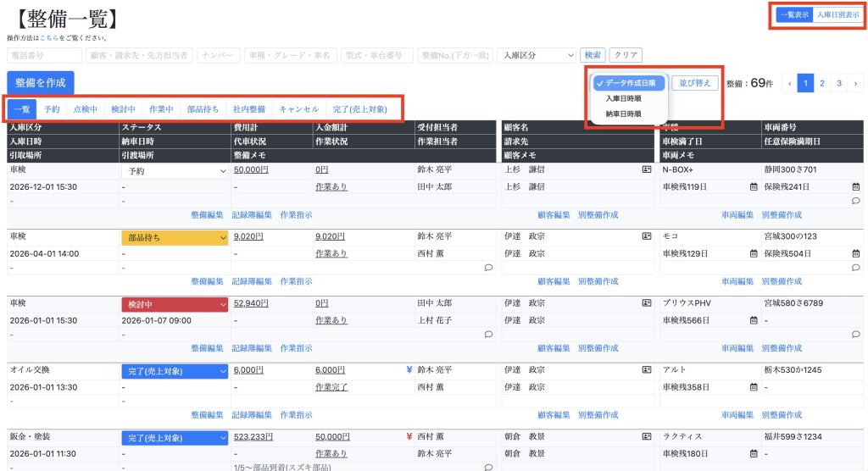
Task: Switch to 入庫日別表示 view
Action: click(x=837, y=14)
